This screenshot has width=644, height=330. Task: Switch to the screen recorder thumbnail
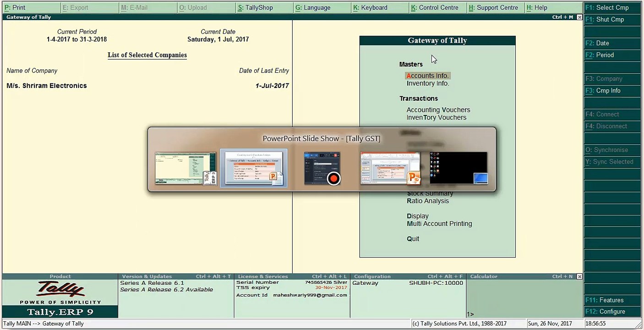coord(322,168)
